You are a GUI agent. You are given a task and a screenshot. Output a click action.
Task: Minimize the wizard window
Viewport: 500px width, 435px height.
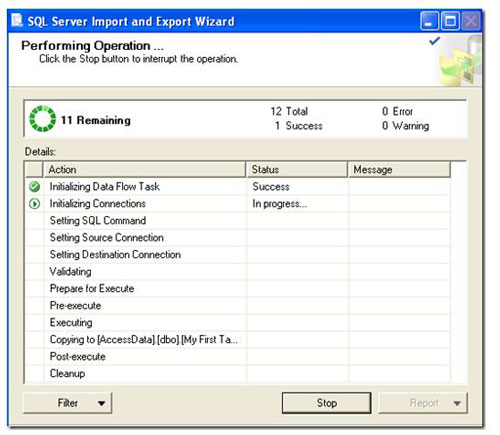pos(429,21)
